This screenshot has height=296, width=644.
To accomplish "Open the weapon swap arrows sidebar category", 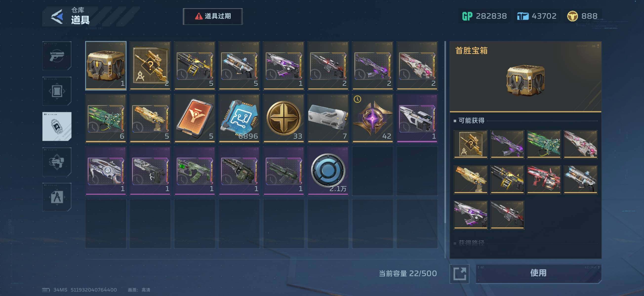I will 57,162.
